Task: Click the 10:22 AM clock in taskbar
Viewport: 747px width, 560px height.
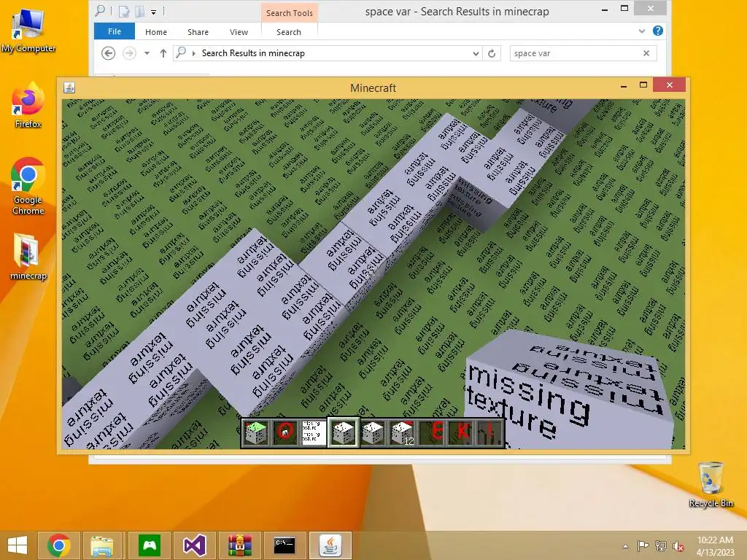Action: click(x=715, y=540)
